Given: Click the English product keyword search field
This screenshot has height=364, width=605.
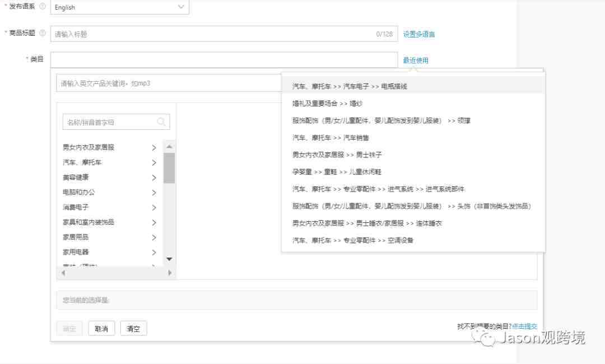Looking at the screenshot, I should point(169,83).
